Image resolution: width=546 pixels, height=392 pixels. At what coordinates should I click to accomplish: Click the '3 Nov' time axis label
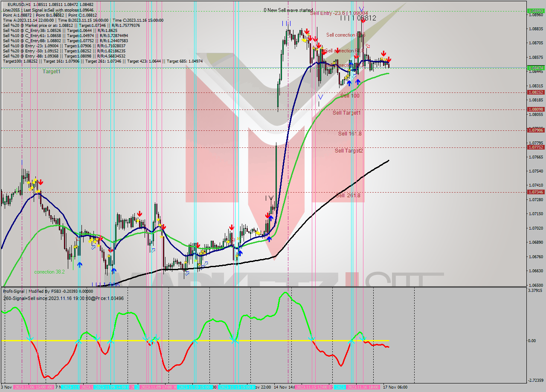coord(6,387)
